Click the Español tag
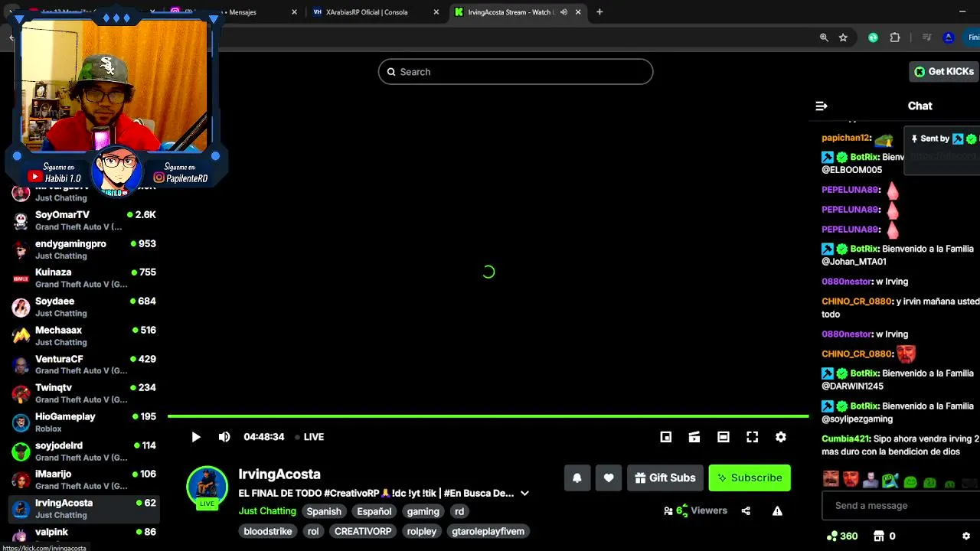Screen dimensions: 980x551 click(374, 511)
